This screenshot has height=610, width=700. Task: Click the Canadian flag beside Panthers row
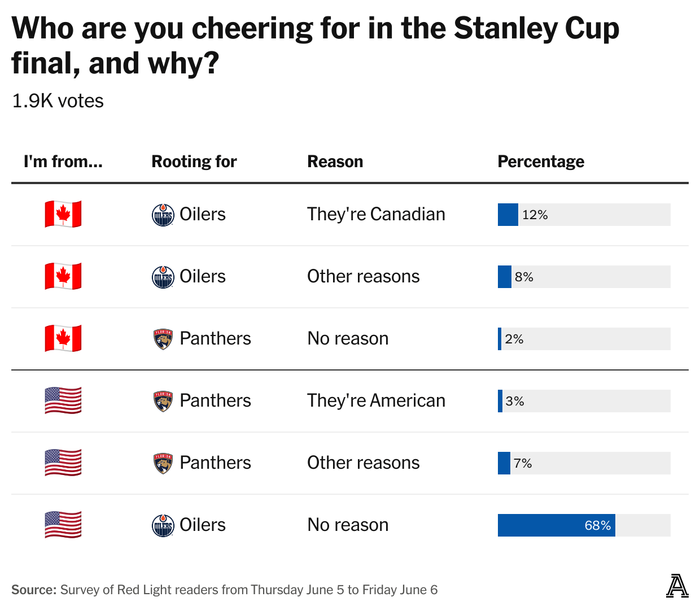tap(63, 338)
